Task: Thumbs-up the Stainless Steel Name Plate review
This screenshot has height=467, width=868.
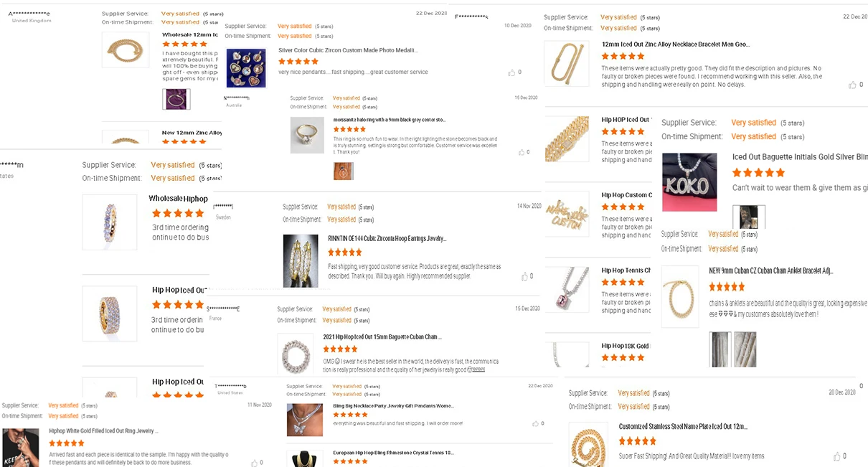Action: point(836,456)
